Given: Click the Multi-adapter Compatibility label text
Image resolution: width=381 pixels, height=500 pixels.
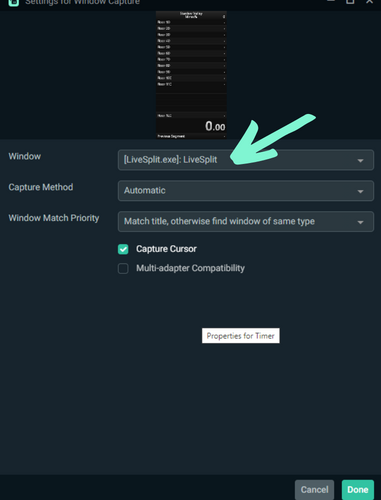Looking at the screenshot, I should pyautogui.click(x=190, y=268).
